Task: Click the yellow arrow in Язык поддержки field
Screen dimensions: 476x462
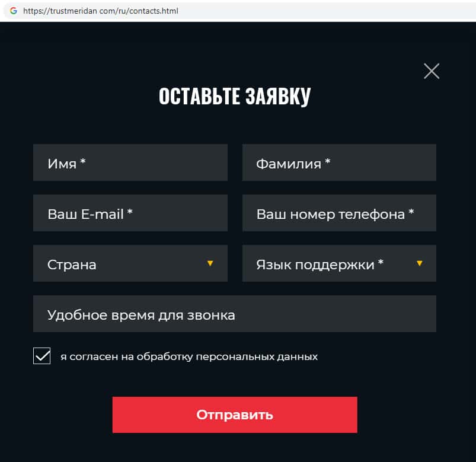Action: 420,263
